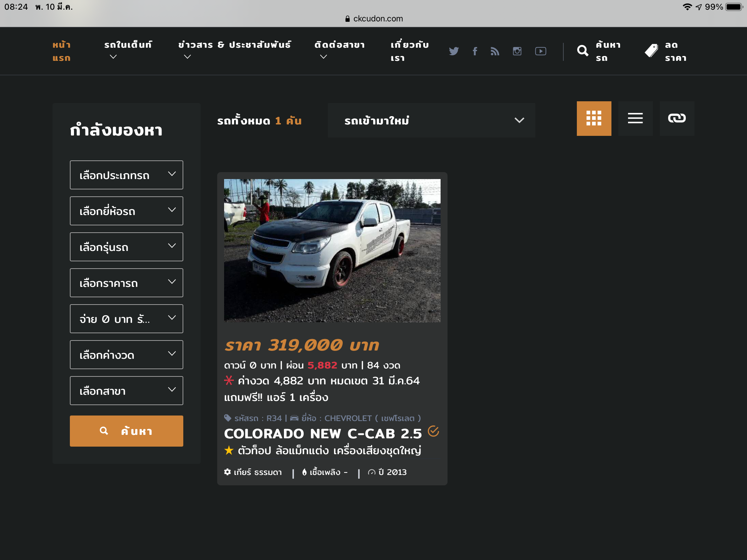Switch to grid view layout

(x=594, y=118)
